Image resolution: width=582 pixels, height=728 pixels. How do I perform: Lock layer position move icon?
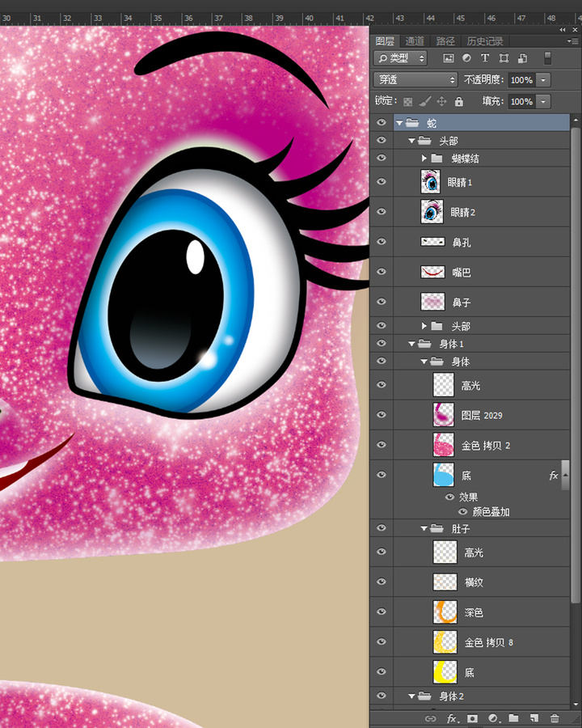[x=442, y=101]
